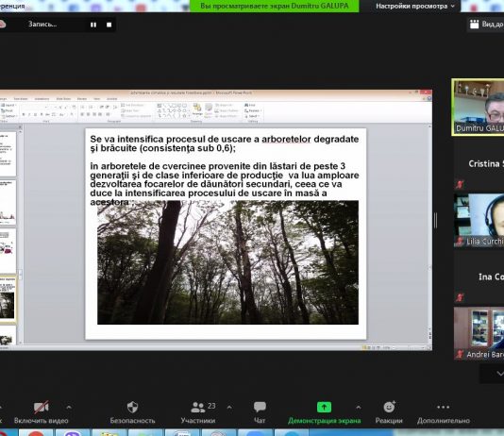This screenshot has width=504, height=436.
Task: Show more participants with down chevron
Action: click(x=499, y=374)
